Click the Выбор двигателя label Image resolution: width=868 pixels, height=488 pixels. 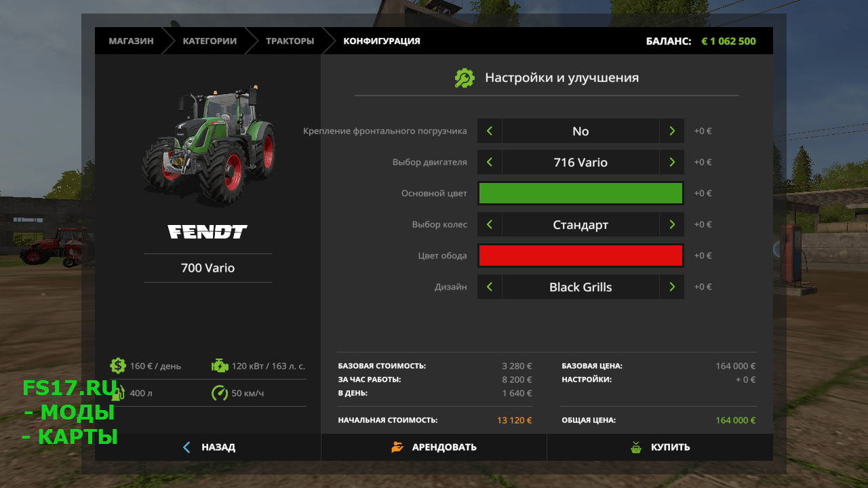(430, 162)
